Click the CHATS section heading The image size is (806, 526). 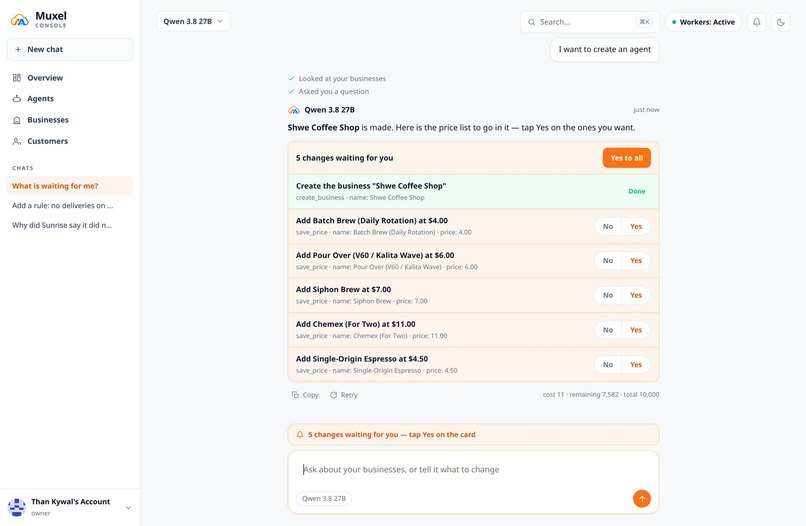[x=23, y=168]
